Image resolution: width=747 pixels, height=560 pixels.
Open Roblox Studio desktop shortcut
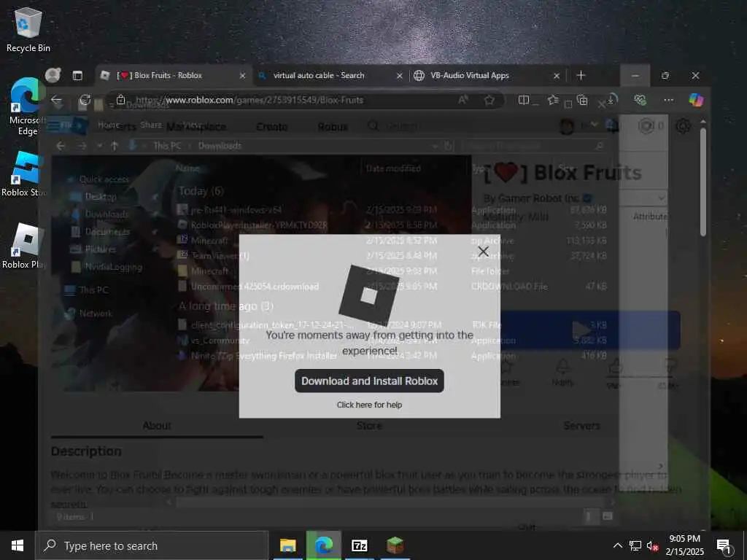[24, 174]
